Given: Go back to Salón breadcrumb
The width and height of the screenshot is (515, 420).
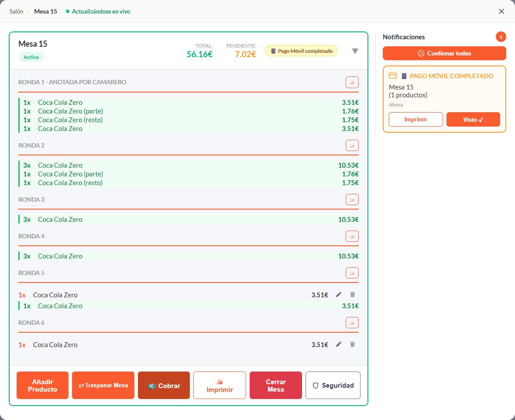Looking at the screenshot, I should pyautogui.click(x=17, y=11).
